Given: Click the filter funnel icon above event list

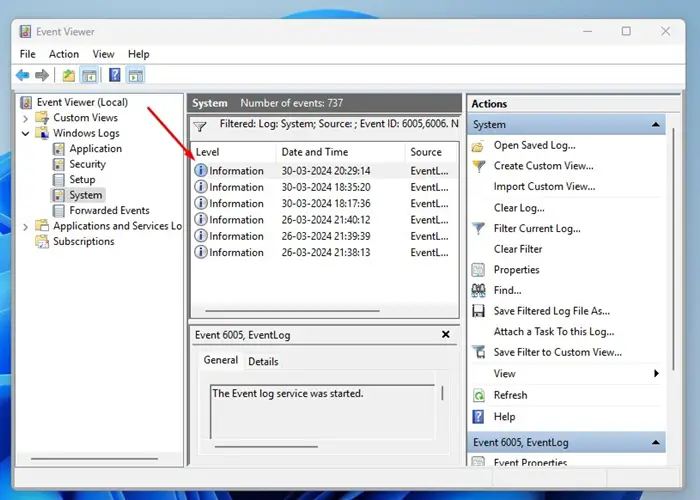Looking at the screenshot, I should click(x=200, y=127).
